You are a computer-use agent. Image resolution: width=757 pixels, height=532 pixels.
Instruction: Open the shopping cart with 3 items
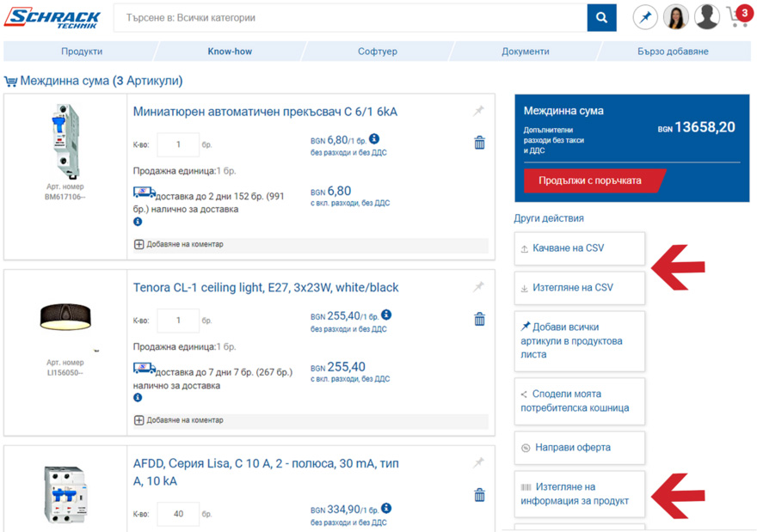click(x=739, y=16)
